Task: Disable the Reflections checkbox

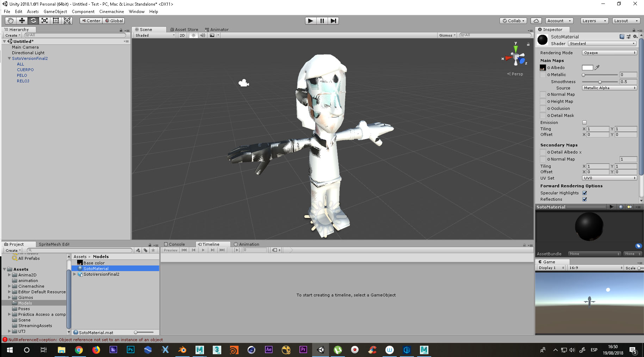Action: pos(584,199)
